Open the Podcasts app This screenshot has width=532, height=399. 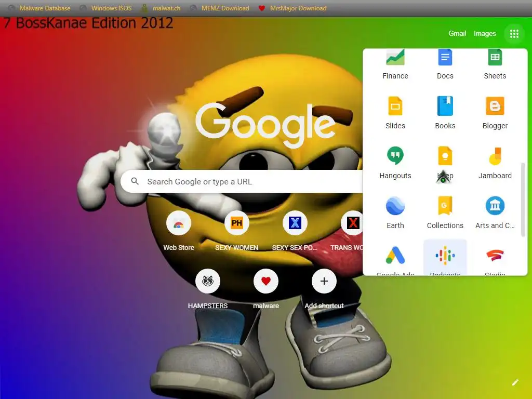[445, 258]
